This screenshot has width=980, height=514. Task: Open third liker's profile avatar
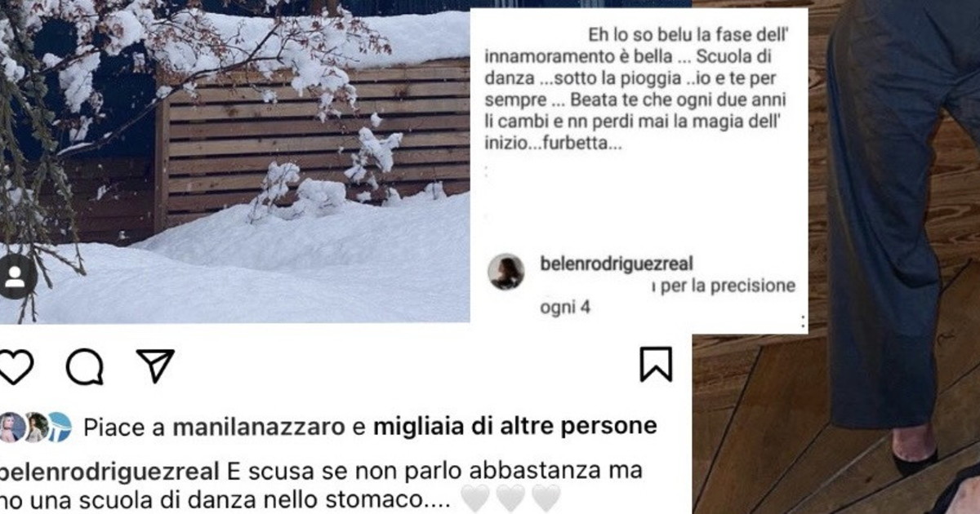60,428
